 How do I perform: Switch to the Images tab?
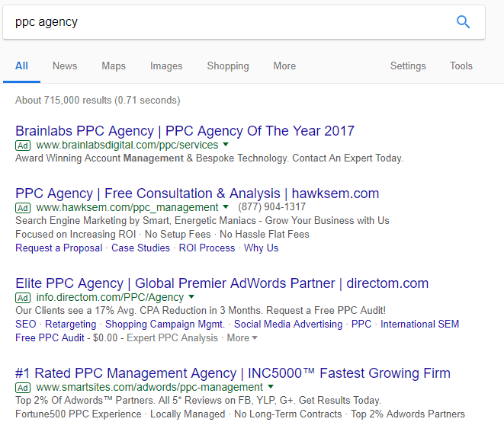[x=166, y=66]
